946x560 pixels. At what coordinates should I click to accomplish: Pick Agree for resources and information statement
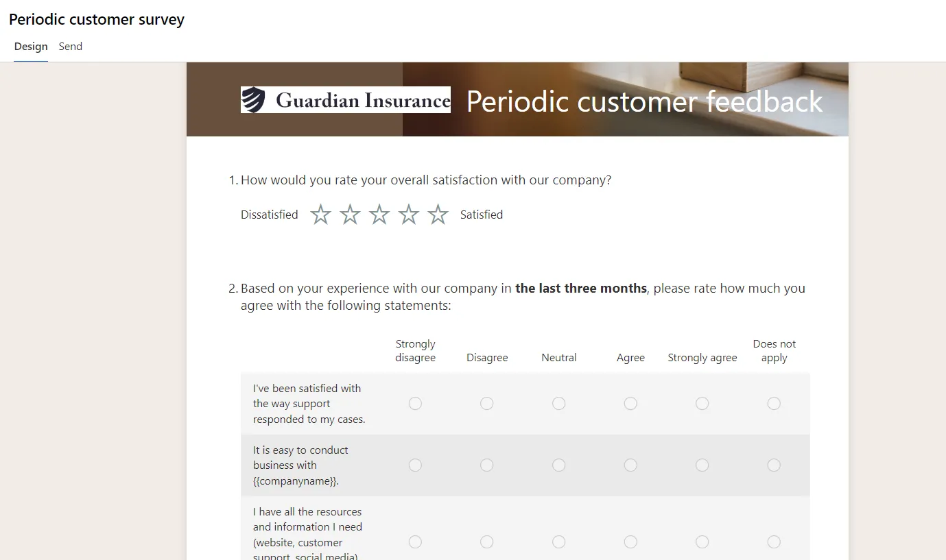click(x=630, y=542)
